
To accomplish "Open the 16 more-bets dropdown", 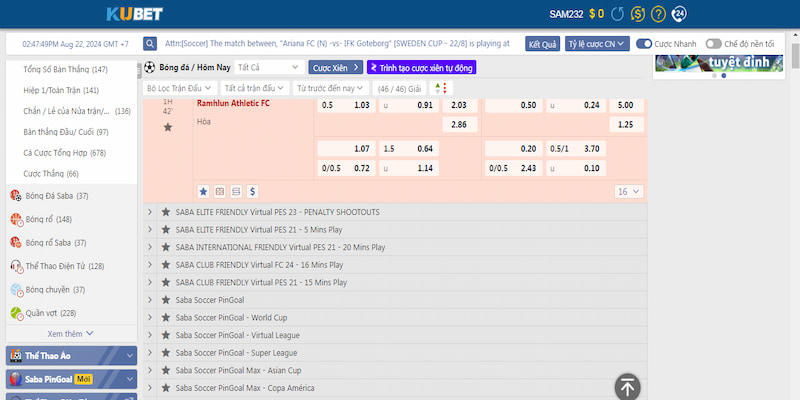I will click(629, 192).
